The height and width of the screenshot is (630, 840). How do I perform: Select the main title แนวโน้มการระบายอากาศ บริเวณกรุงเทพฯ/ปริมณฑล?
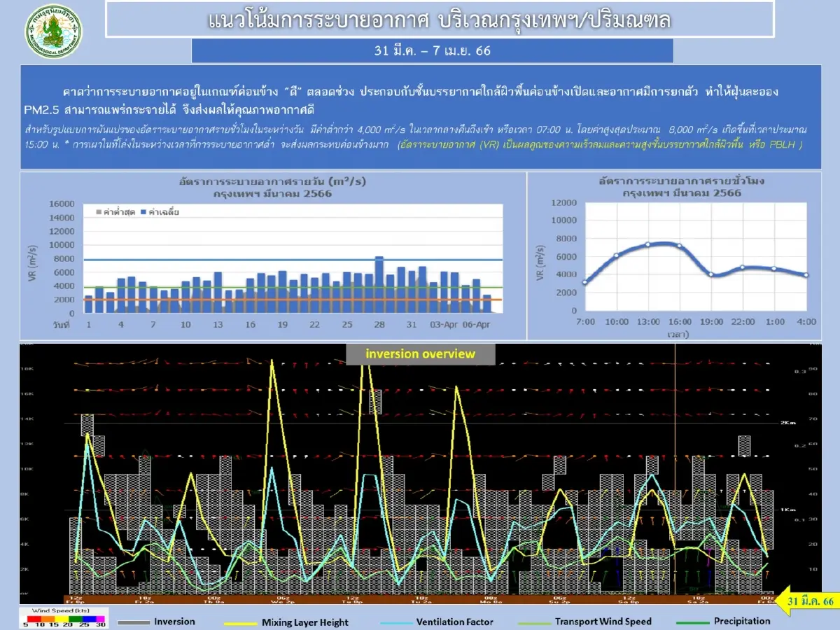point(440,20)
